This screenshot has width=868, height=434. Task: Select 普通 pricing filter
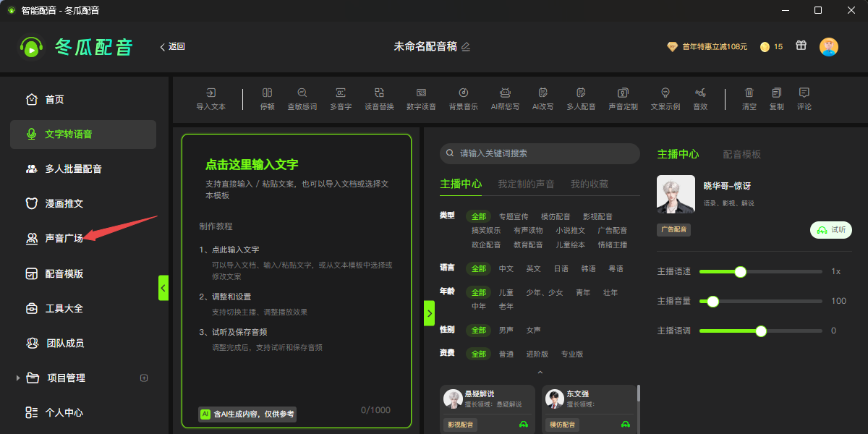click(506, 354)
